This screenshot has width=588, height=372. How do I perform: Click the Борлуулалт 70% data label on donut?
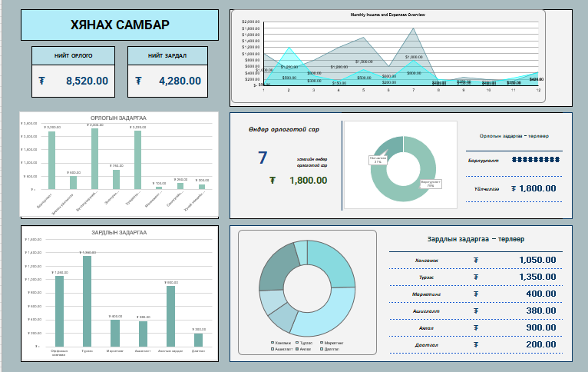pos(431,184)
